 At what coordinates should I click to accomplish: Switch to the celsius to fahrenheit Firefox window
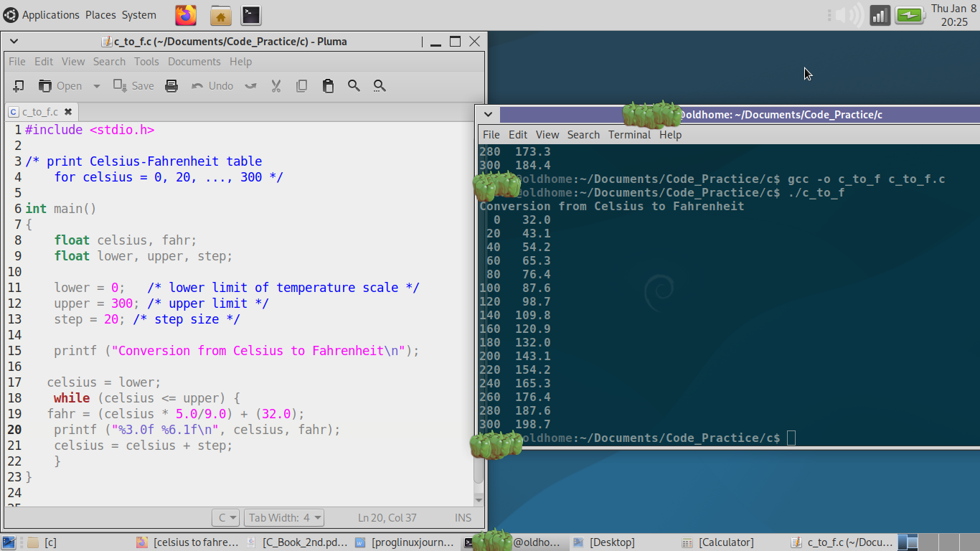click(x=187, y=542)
